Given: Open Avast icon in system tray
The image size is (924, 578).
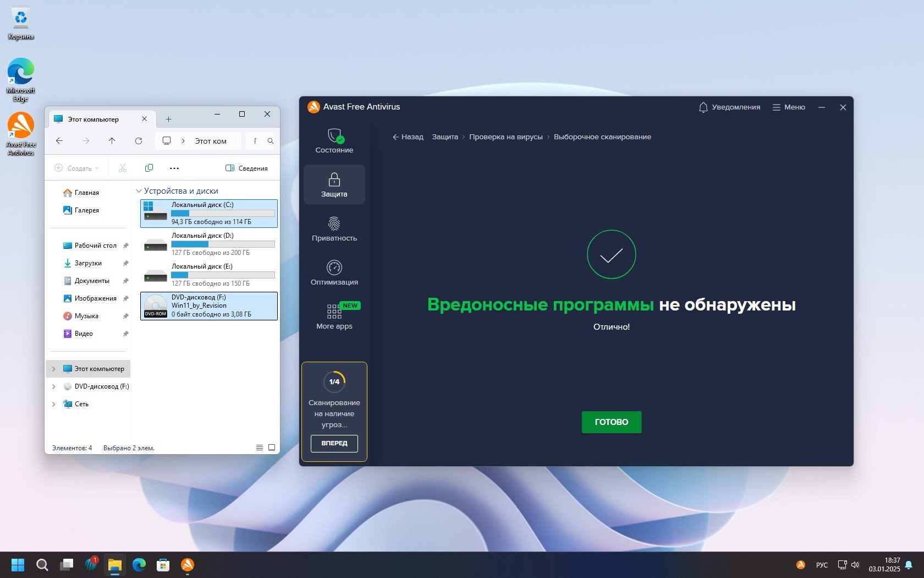Looking at the screenshot, I should click(801, 565).
